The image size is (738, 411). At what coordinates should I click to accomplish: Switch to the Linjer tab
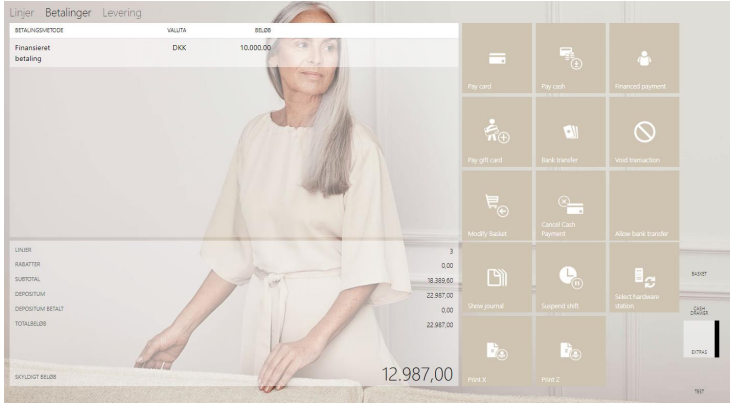22,13
